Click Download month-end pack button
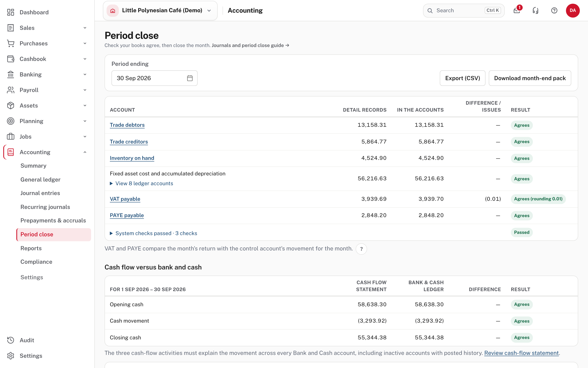This screenshot has width=588, height=368. pos(530,78)
